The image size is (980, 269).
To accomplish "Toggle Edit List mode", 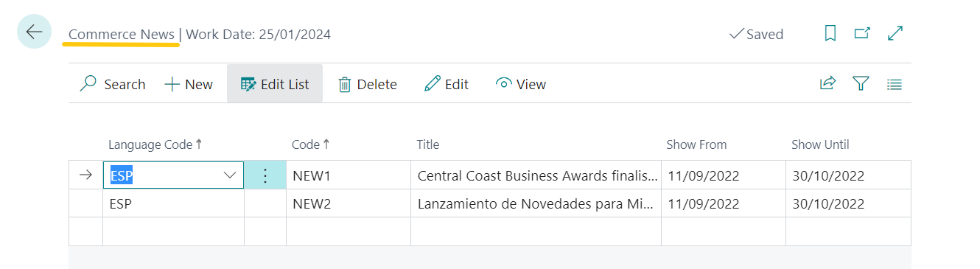I will (x=275, y=84).
